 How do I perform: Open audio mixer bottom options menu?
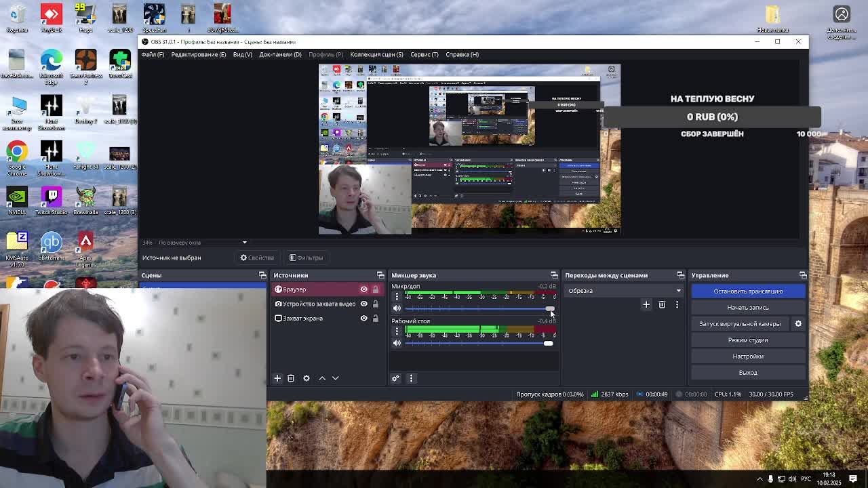pyautogui.click(x=411, y=378)
